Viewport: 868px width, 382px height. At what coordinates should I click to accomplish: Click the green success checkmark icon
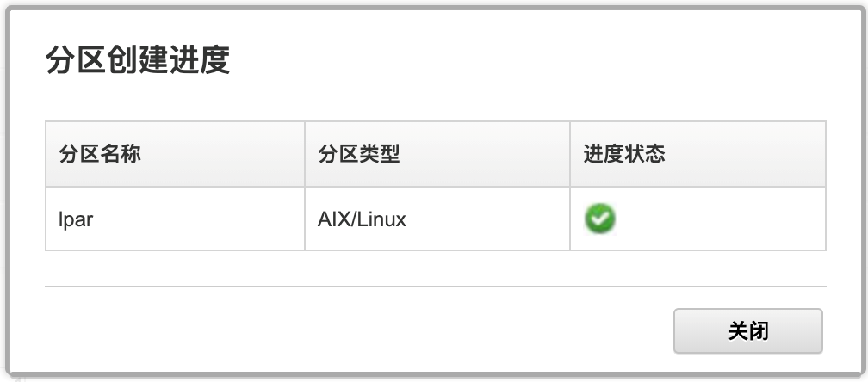pyautogui.click(x=599, y=219)
